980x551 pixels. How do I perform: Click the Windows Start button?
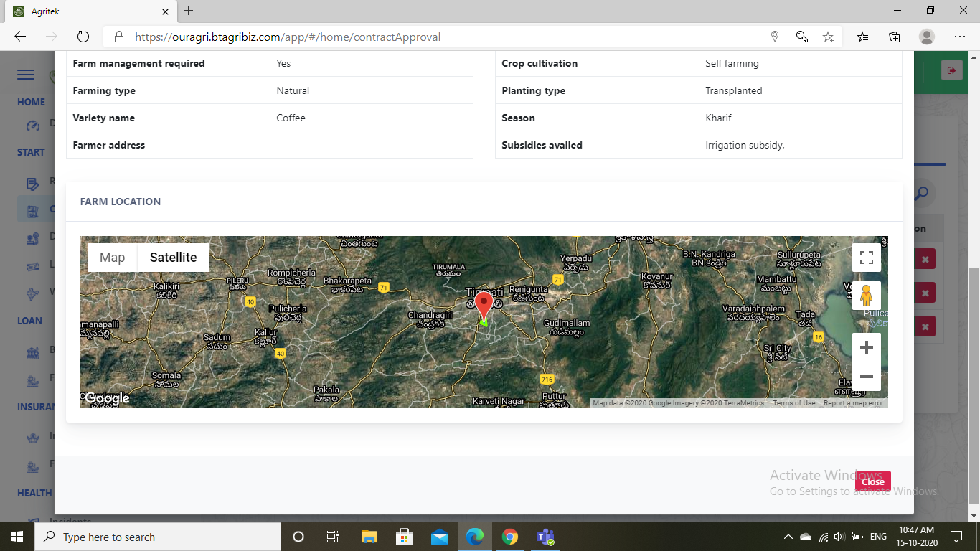(17, 537)
